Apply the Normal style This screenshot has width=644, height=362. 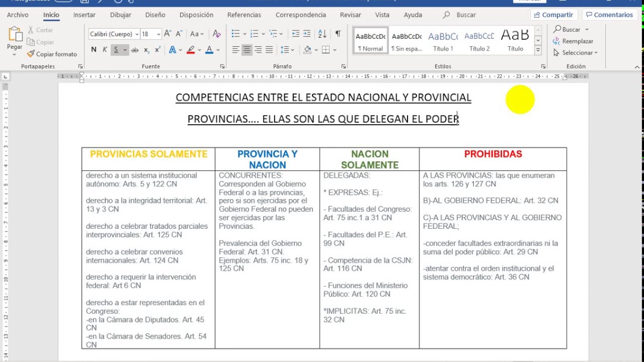point(371,41)
